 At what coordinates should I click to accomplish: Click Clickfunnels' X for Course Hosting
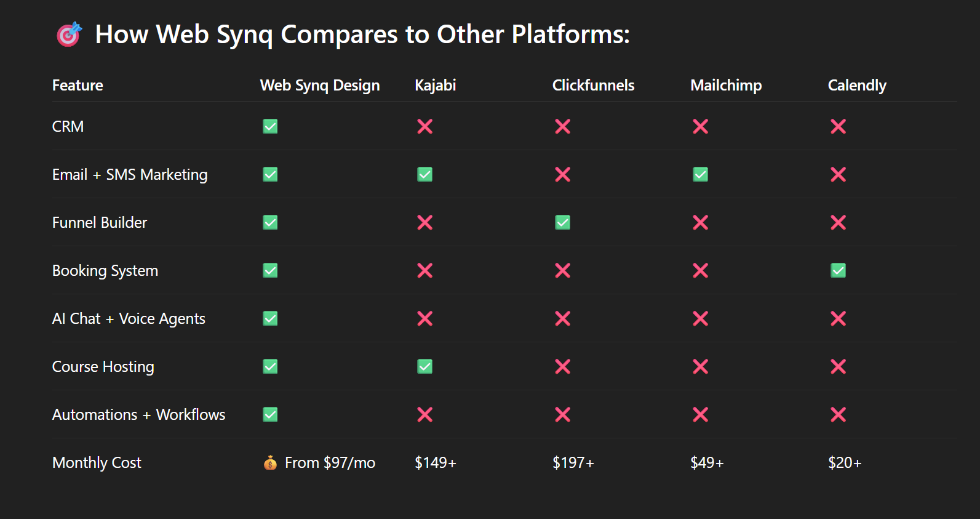(x=563, y=366)
